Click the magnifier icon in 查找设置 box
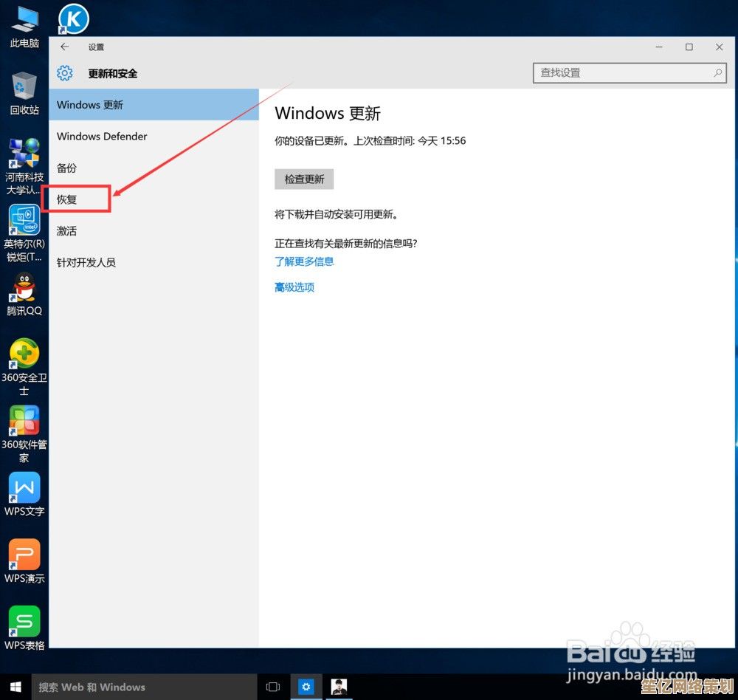738x700 pixels. 718,73
